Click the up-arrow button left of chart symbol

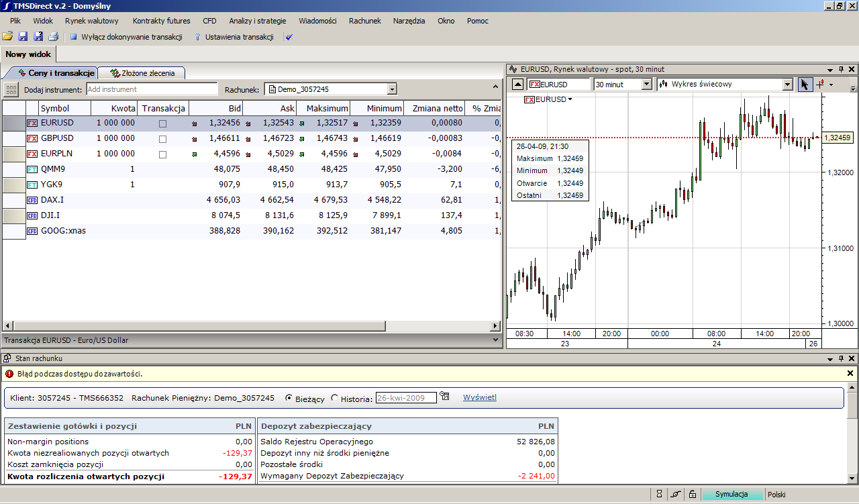click(517, 85)
